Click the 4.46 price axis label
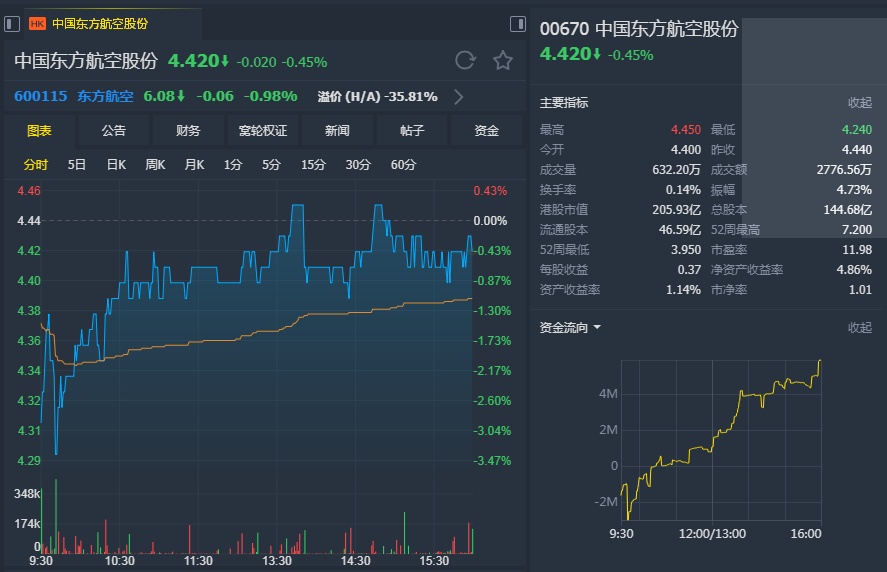Viewport: 887px width, 572px height. 29,191
